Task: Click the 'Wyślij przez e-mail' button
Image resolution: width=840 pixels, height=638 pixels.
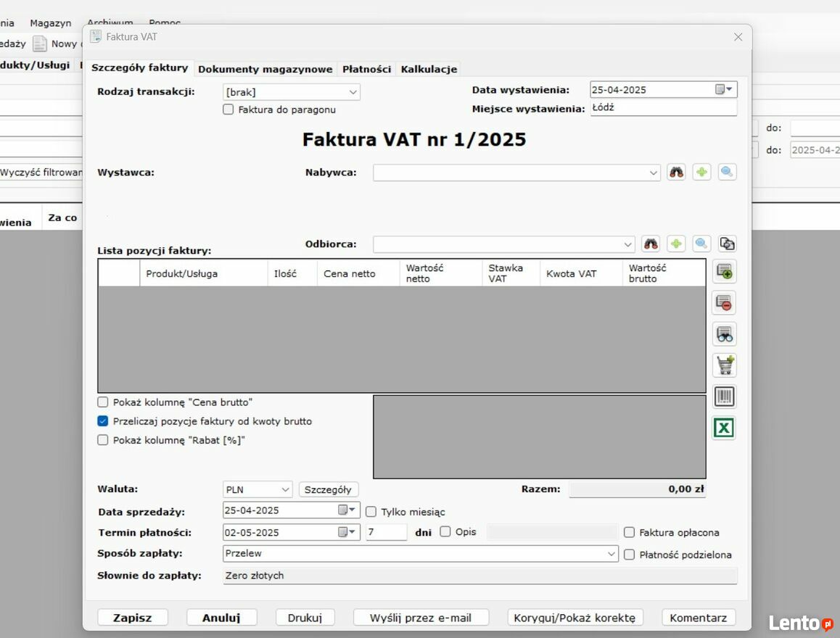Action: pos(421,618)
